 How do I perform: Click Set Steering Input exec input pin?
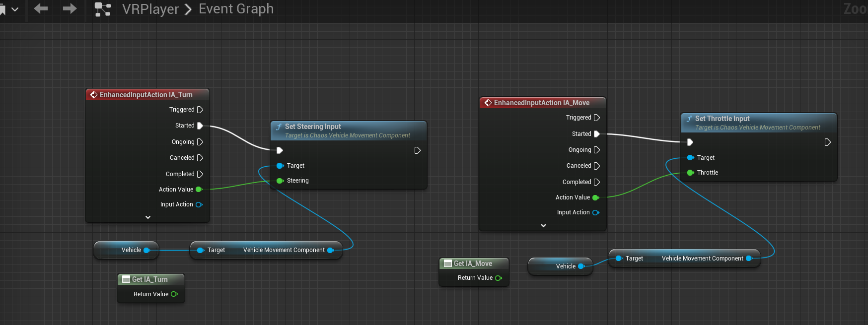click(280, 150)
